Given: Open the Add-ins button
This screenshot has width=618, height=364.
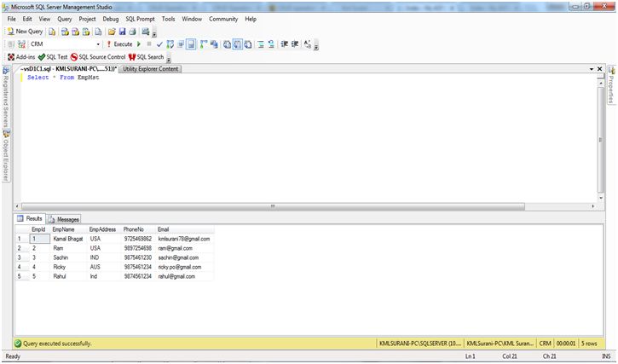Looking at the screenshot, I should coord(21,57).
